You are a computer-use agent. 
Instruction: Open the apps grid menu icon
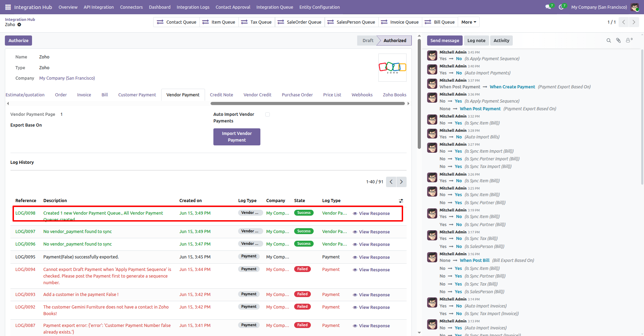[8, 7]
